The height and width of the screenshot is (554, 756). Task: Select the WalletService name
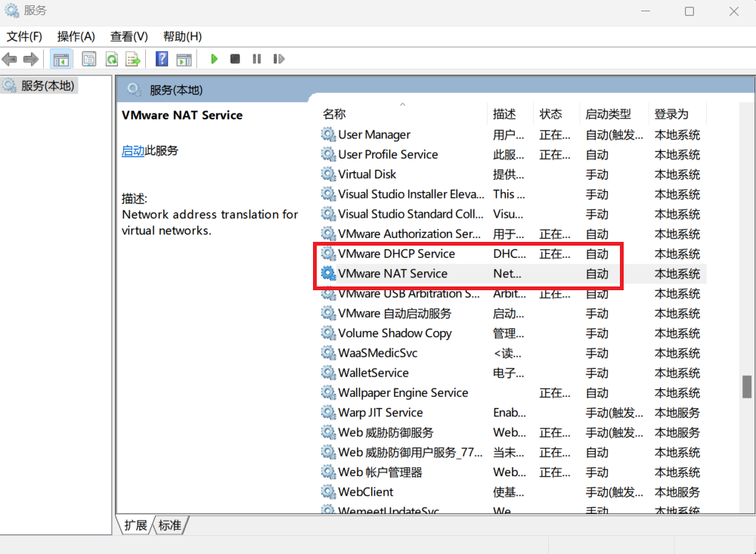[373, 372]
